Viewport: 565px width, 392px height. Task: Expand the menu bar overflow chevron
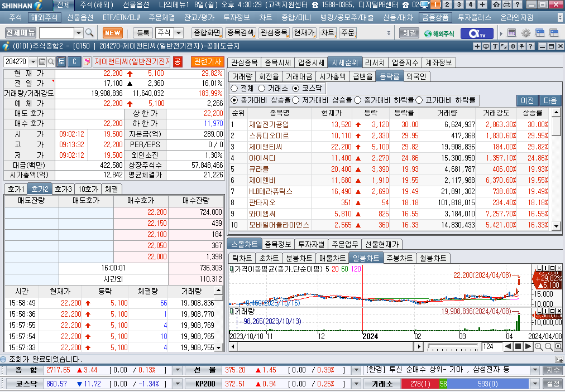pyautogui.click(x=559, y=17)
